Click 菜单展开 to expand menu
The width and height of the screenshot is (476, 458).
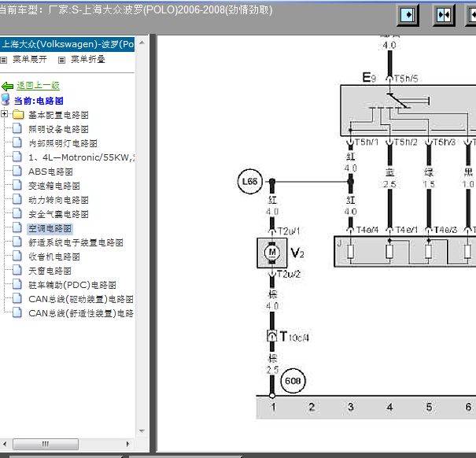[30, 59]
